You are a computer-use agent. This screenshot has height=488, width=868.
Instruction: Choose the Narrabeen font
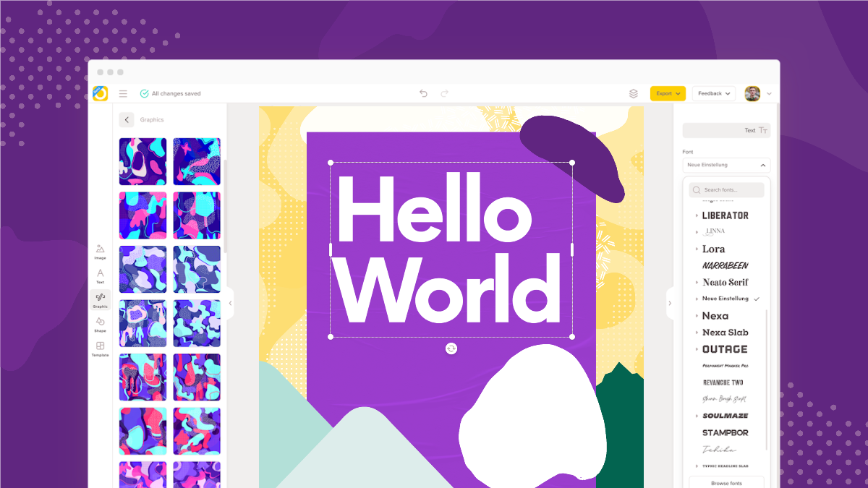click(x=726, y=265)
